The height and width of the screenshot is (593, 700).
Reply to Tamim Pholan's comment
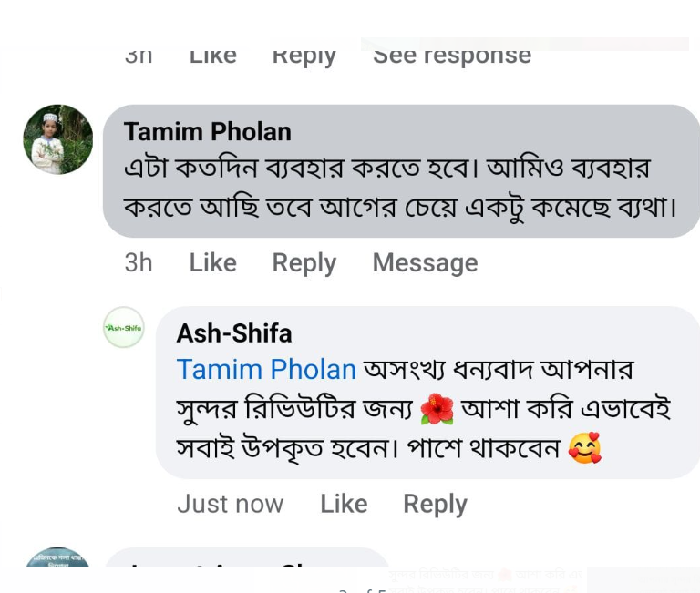pyautogui.click(x=304, y=262)
